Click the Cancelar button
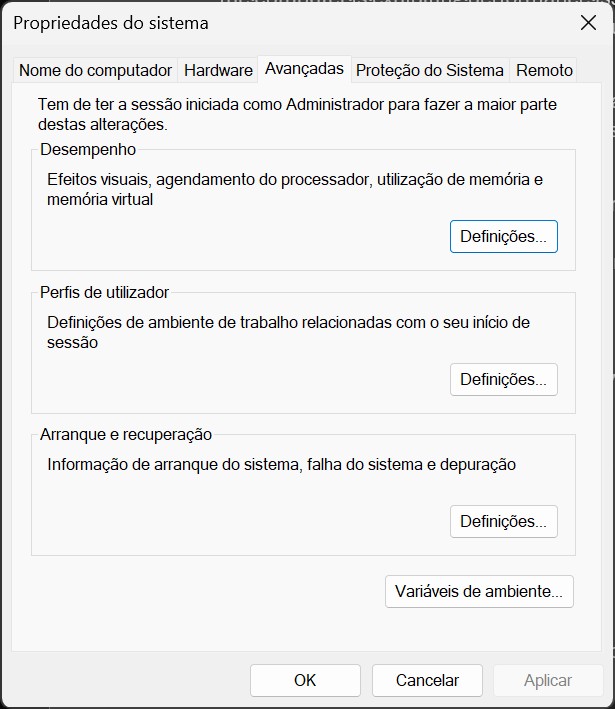Viewport: 615px width, 709px height. coord(427,680)
